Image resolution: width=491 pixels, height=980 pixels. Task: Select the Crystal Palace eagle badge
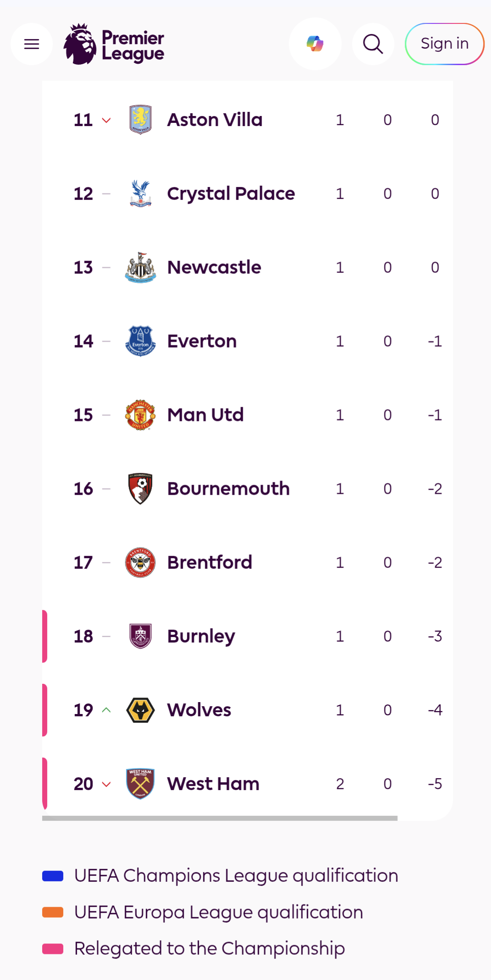click(x=140, y=194)
